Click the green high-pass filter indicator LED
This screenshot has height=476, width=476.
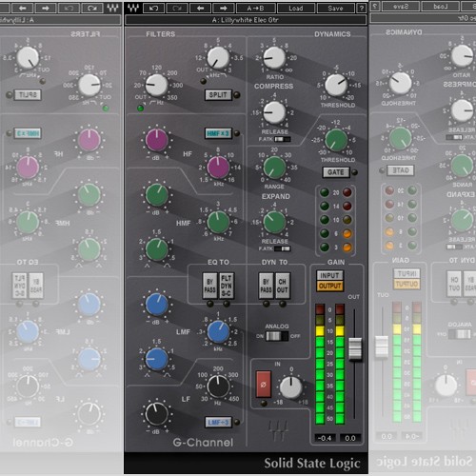pyautogui.click(x=140, y=109)
